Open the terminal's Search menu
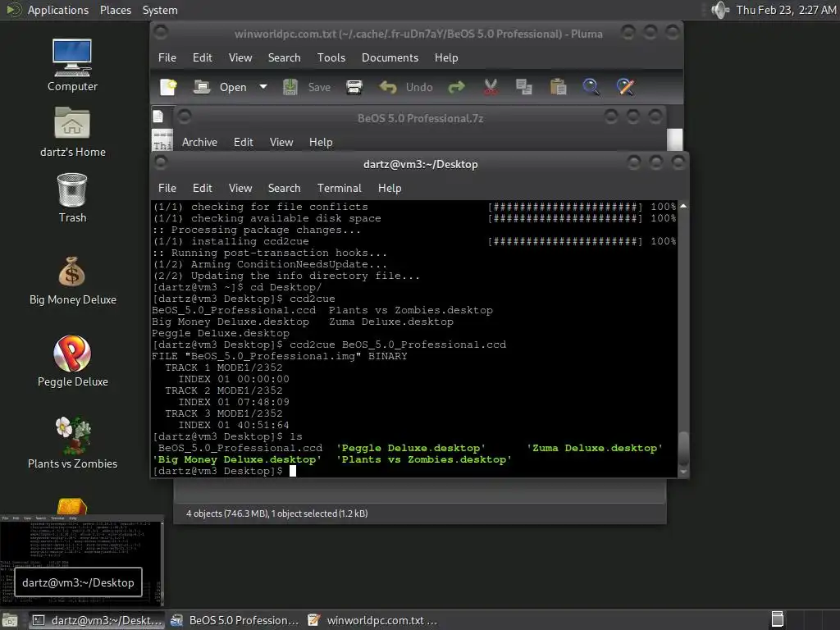The image size is (840, 630). pos(284,188)
